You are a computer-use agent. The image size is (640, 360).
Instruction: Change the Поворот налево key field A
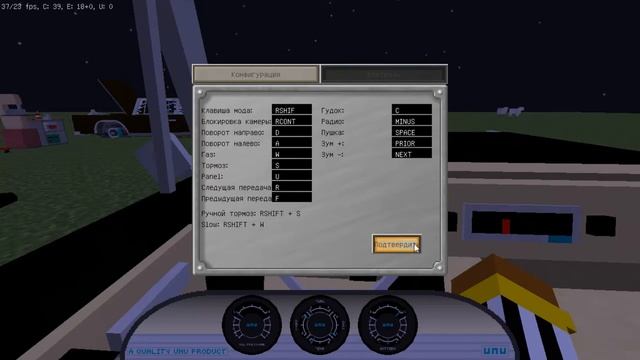(x=292, y=143)
